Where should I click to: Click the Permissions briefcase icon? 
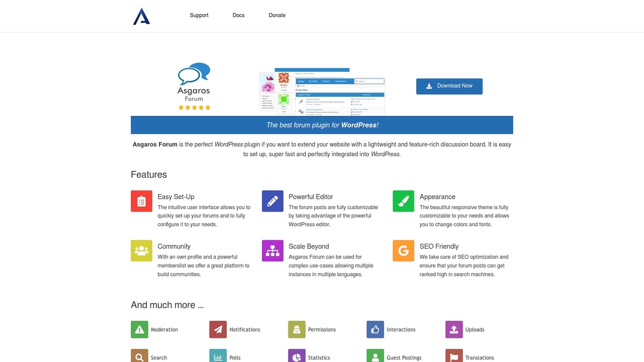(x=296, y=329)
